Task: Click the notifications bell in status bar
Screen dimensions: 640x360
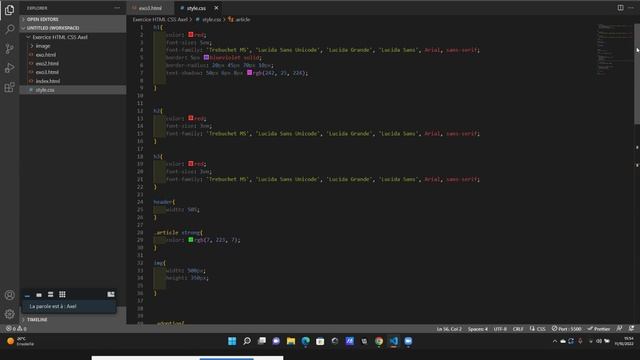Action: [x=631, y=329]
